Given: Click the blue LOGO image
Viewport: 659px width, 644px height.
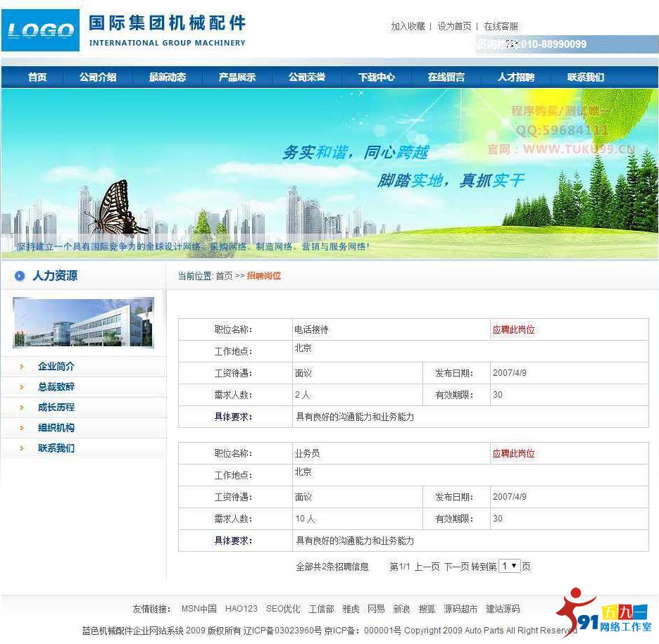Looking at the screenshot, I should 41,30.
